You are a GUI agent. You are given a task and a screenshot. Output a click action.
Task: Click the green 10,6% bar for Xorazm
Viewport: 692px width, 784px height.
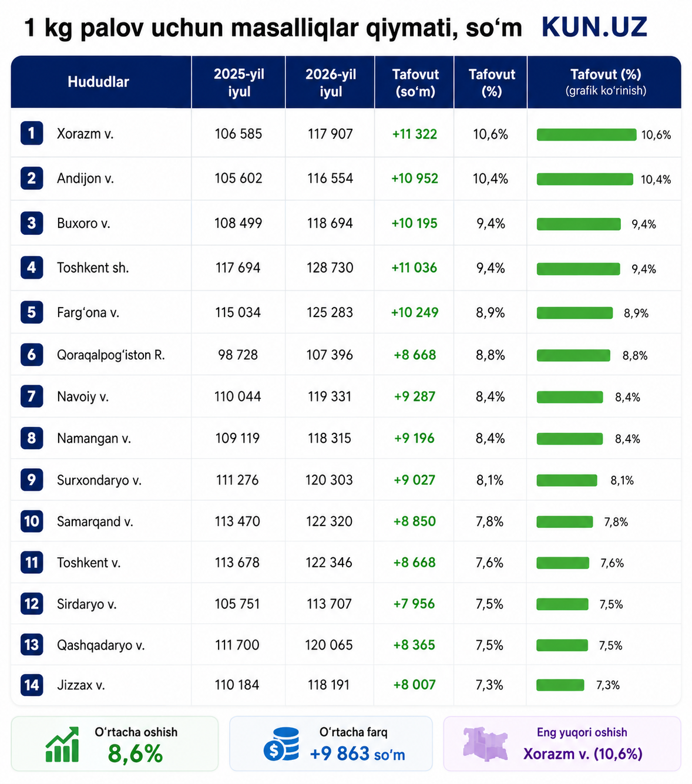(x=586, y=134)
